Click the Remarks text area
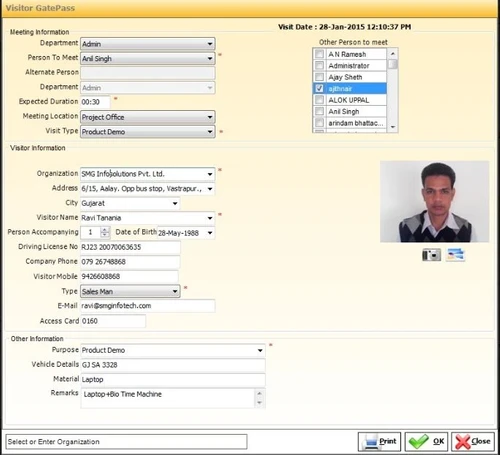The image size is (500, 455). (x=168, y=398)
